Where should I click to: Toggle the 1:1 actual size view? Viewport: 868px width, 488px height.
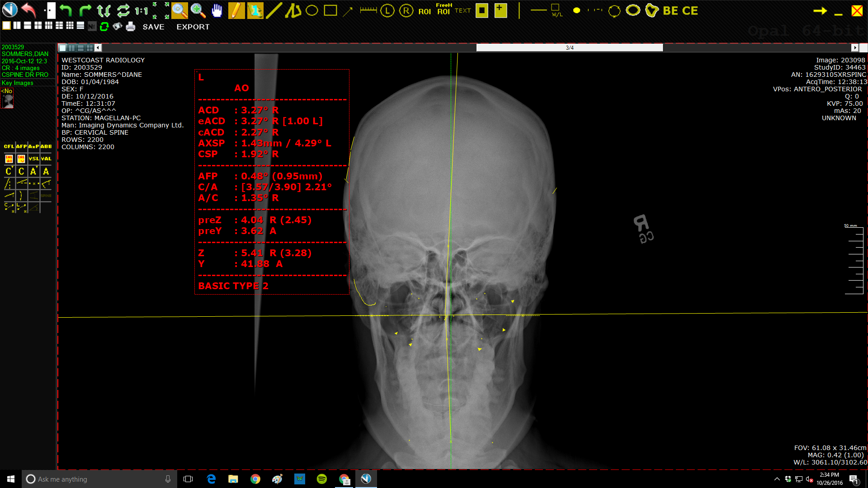click(x=142, y=10)
